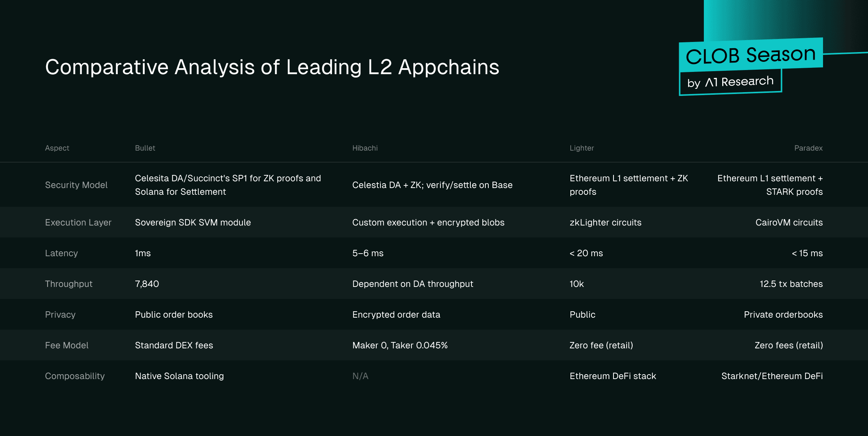Click 'Dependent on DA throughput' cell
This screenshot has width=868, height=436.
[x=413, y=284]
